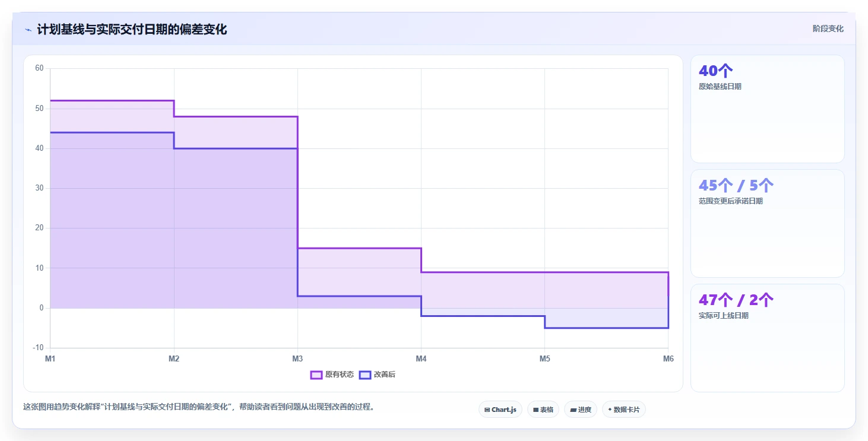Click the 阶段变化 label in the header
Viewport: 868px width, 441px height.
pyautogui.click(x=828, y=29)
